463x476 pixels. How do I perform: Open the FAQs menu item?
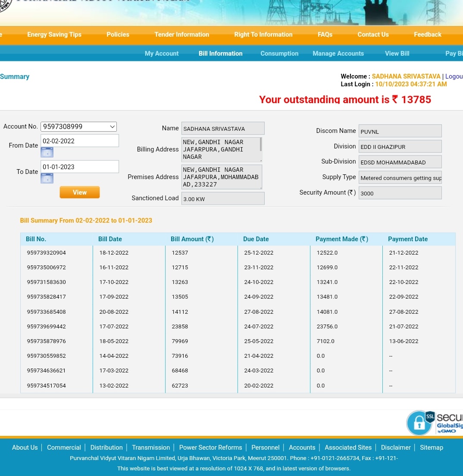325,35
